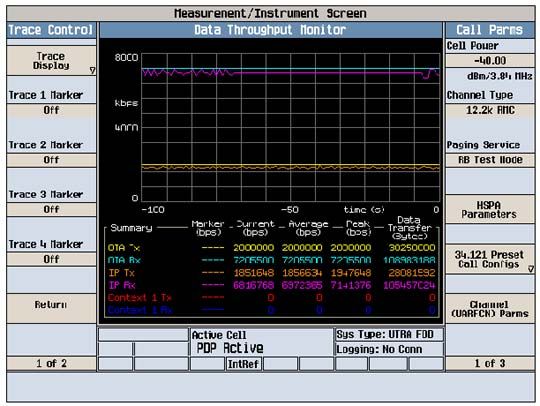The height and width of the screenshot is (406, 540).
Task: Expand 34.121 Preset Call Configs menu
Action: (490, 259)
